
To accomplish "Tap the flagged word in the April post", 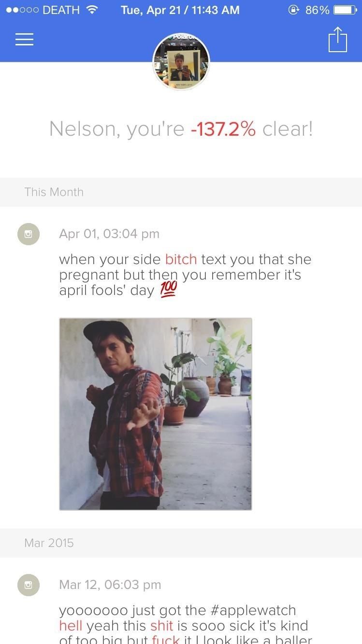I will click(x=181, y=259).
